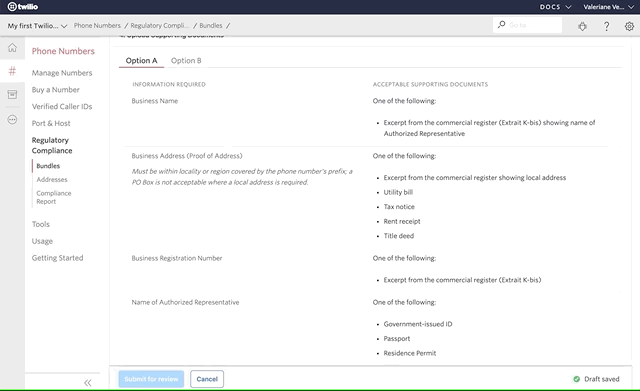640x391 pixels.
Task: Select Regulatory Compliance in the sidebar
Action: [x=52, y=145]
